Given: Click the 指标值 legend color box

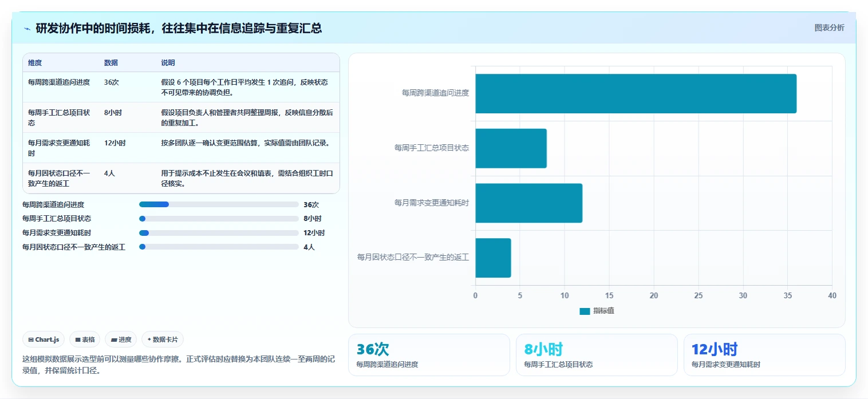Looking at the screenshot, I should click(x=585, y=311).
